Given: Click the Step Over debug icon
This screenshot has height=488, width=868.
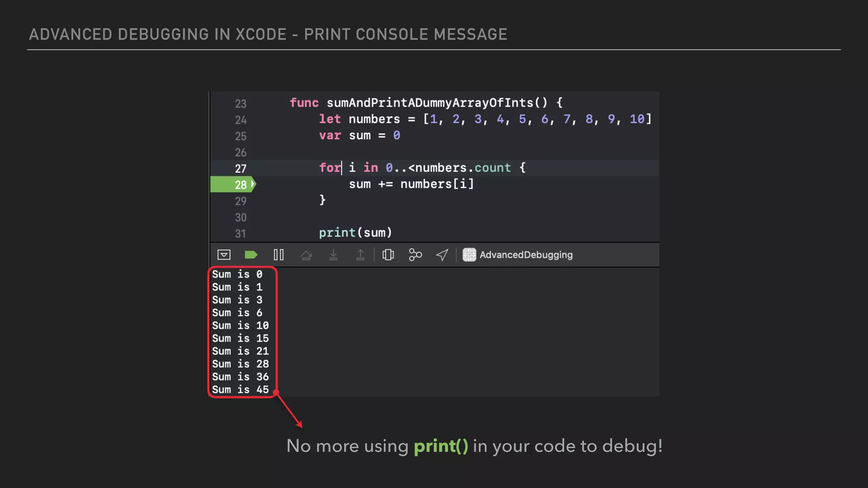Looking at the screenshot, I should click(x=306, y=255).
